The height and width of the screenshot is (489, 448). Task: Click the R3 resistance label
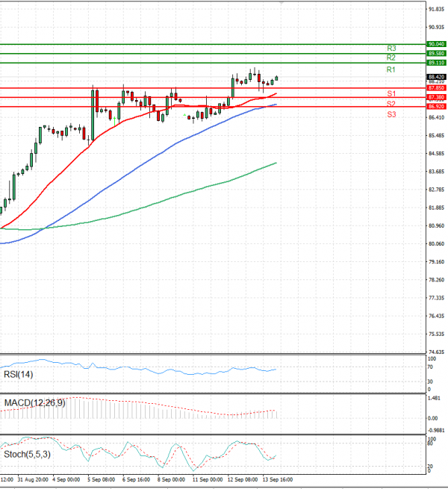[x=391, y=49]
